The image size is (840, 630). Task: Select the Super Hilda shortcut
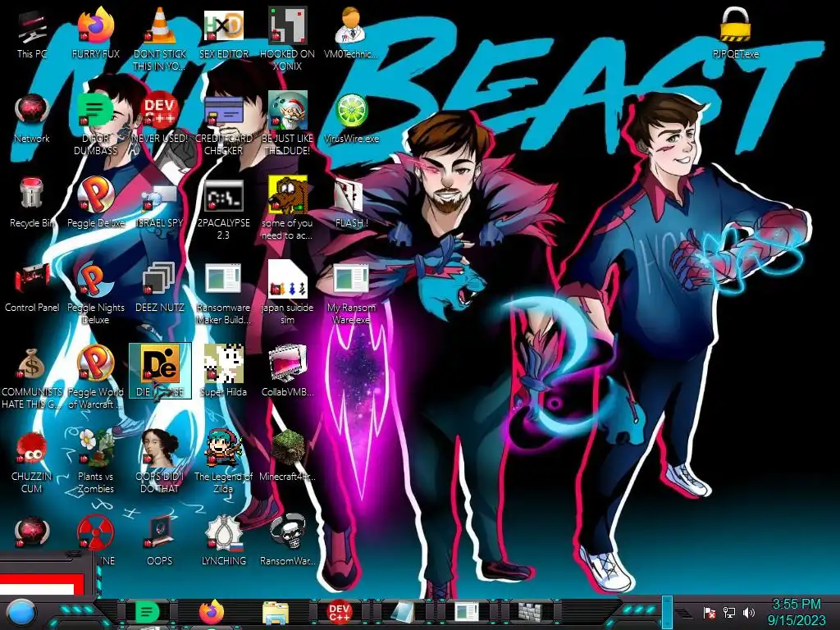coord(223,371)
